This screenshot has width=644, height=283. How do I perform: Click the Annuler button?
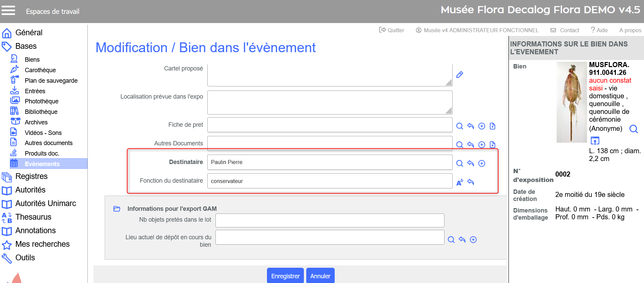click(320, 276)
